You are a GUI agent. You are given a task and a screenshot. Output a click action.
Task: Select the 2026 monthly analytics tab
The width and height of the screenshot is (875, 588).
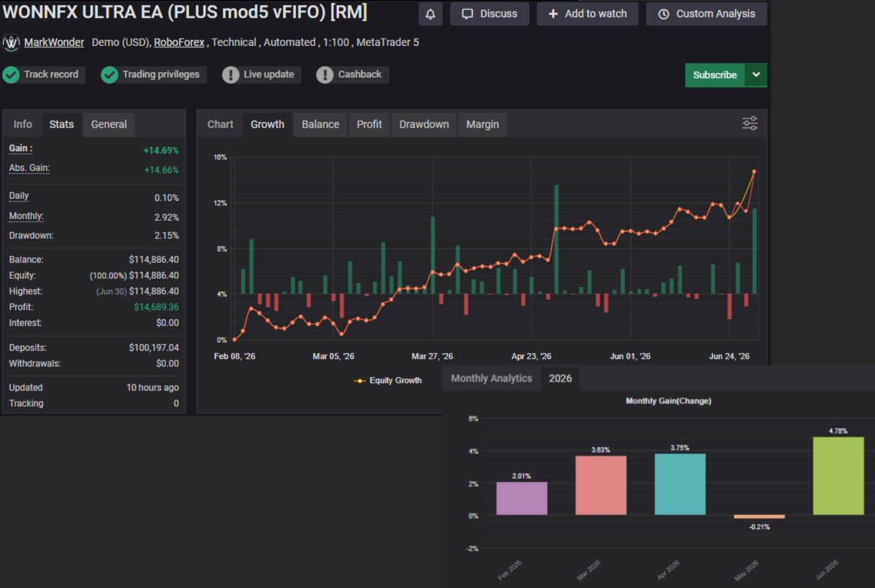[559, 378]
